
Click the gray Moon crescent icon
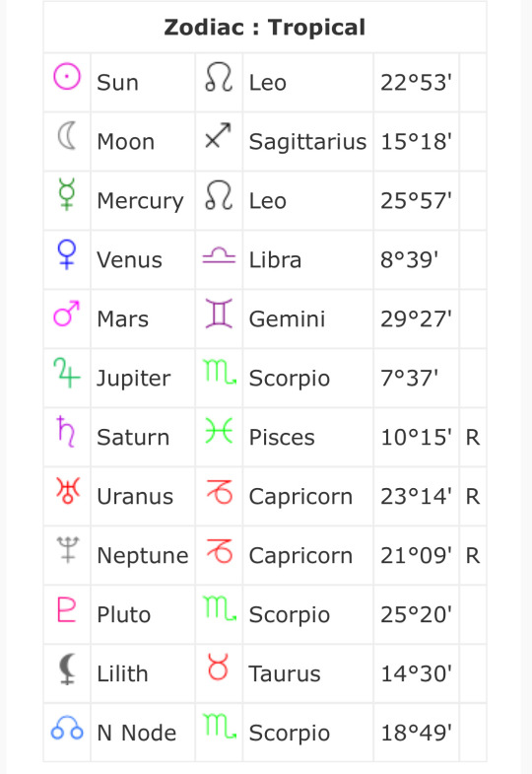tap(67, 136)
